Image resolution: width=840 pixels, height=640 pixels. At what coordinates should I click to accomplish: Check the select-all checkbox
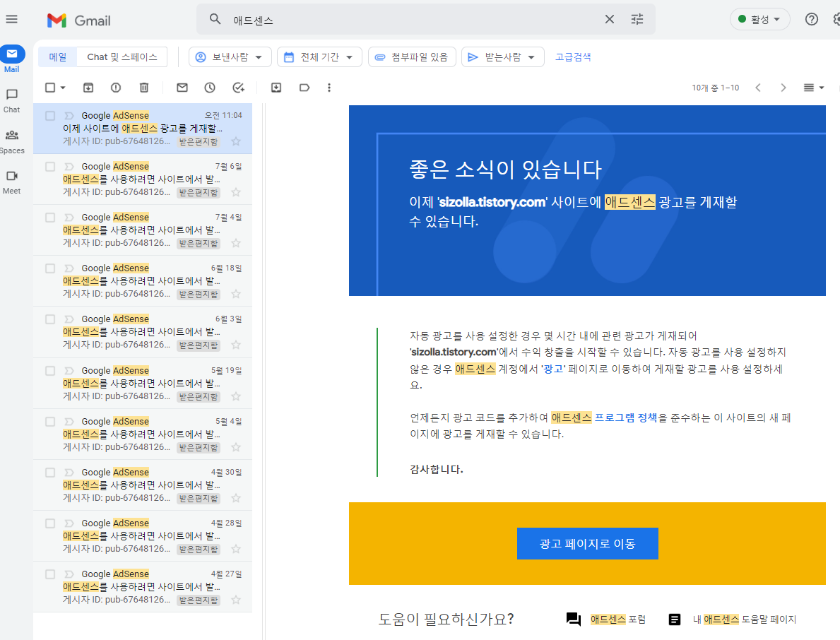coord(50,88)
